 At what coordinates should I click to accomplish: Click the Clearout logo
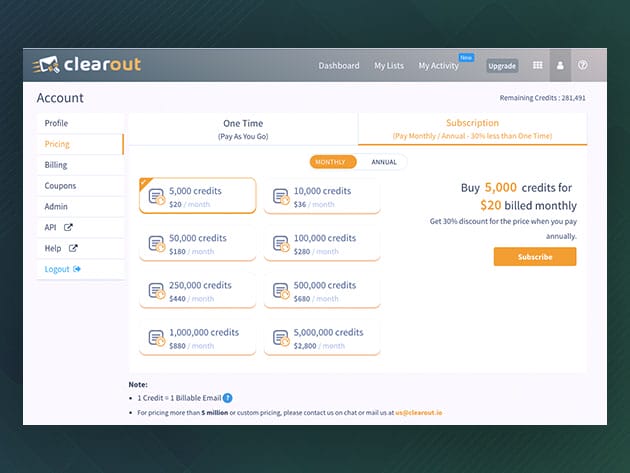pyautogui.click(x=87, y=65)
